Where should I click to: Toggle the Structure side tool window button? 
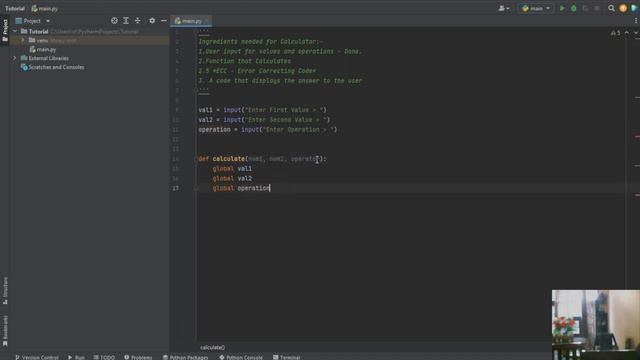point(5,291)
